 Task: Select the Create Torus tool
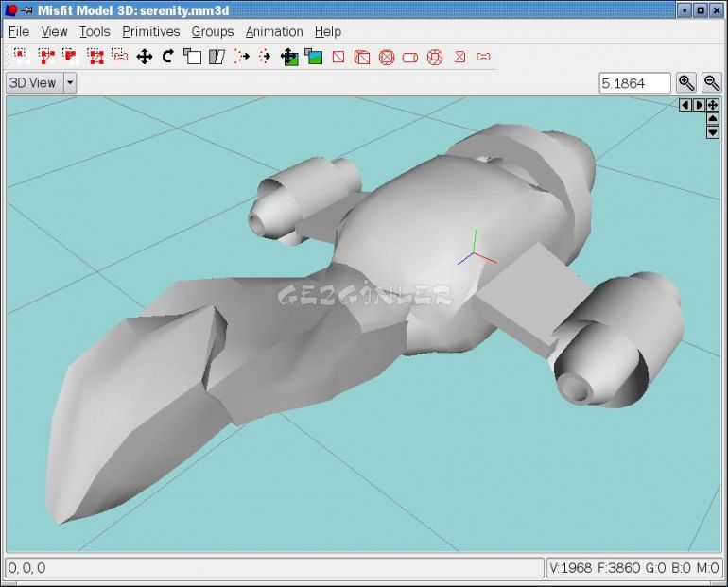435,57
